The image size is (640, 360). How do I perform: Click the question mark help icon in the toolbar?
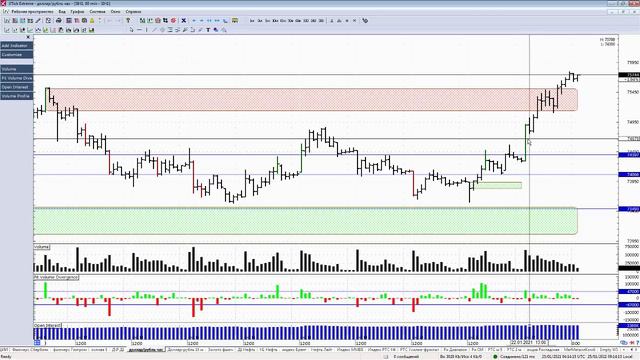pyautogui.click(x=128, y=20)
